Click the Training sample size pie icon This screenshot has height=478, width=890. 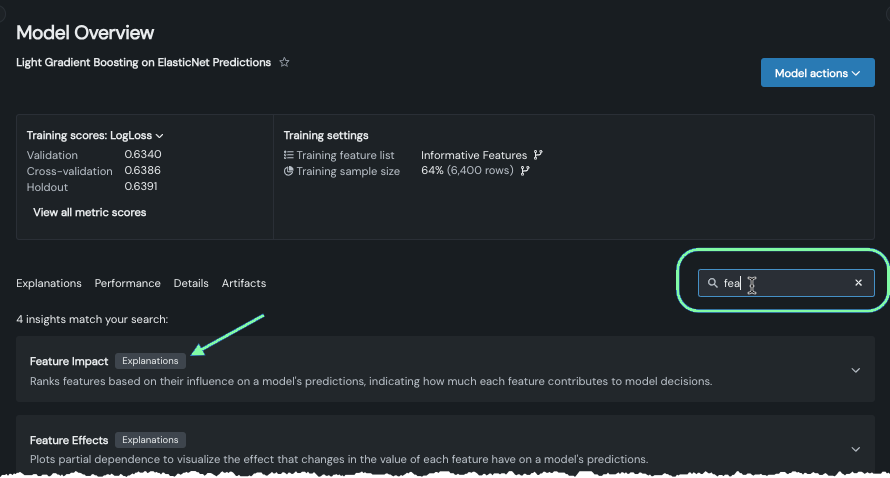click(289, 171)
